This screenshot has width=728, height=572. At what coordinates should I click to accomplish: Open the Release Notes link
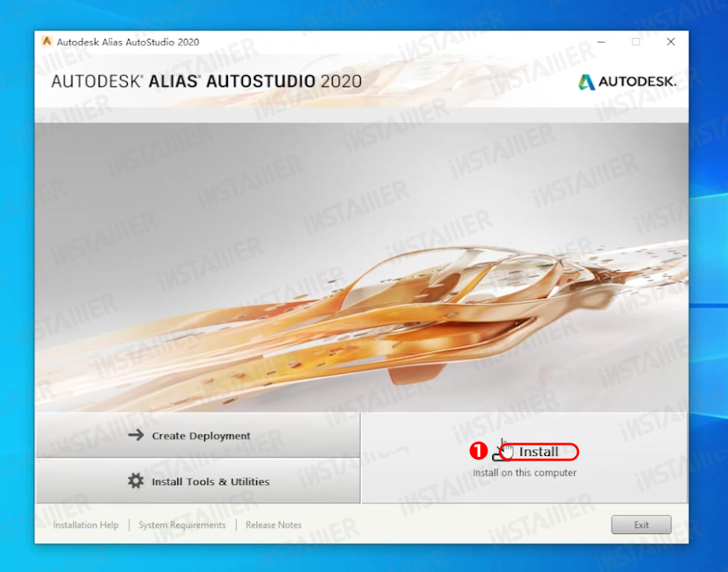click(x=274, y=525)
